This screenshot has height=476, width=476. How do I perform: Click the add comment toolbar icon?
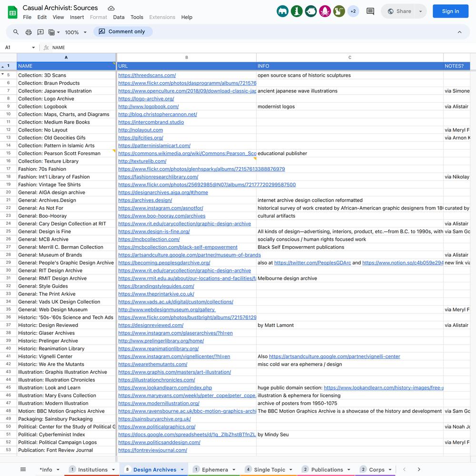click(x=40, y=32)
